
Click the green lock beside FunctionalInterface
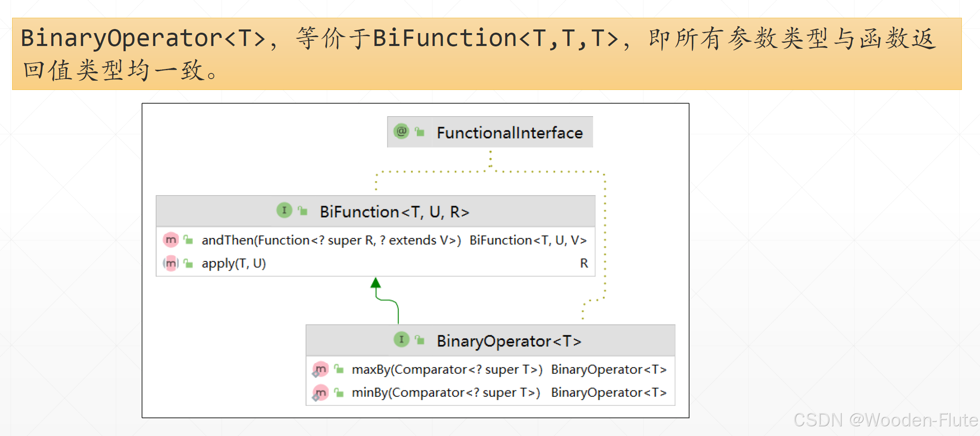coord(420,132)
